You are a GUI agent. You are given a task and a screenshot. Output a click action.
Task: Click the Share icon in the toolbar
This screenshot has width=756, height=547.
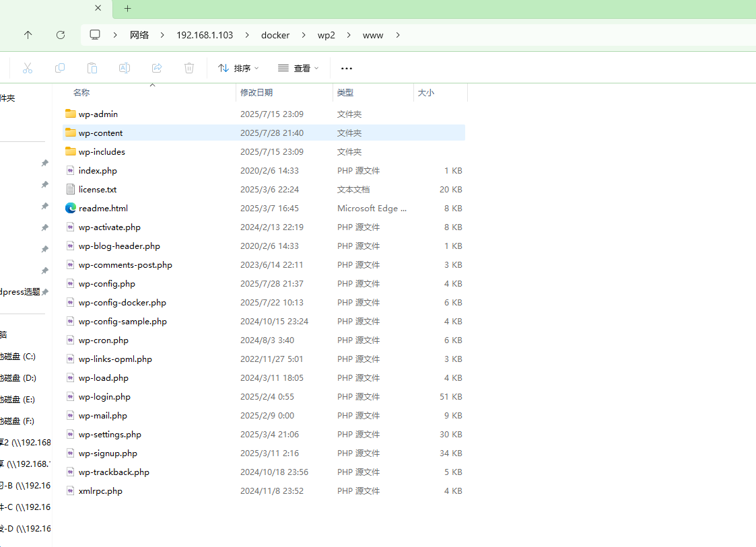pos(157,68)
